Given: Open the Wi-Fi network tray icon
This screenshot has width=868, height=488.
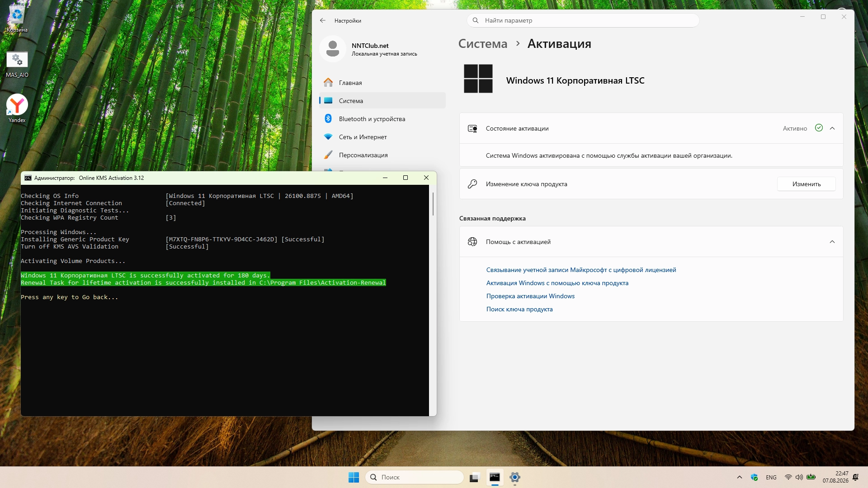Looking at the screenshot, I should (x=788, y=477).
